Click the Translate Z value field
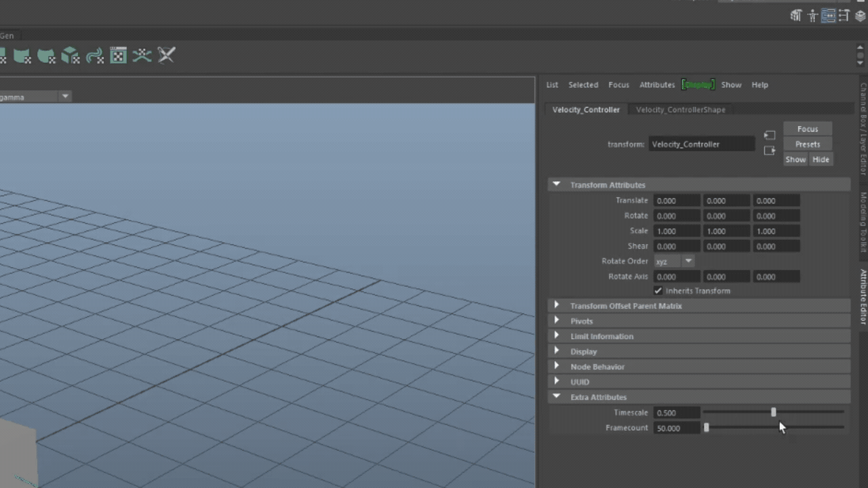The width and height of the screenshot is (868, 488). tap(776, 201)
